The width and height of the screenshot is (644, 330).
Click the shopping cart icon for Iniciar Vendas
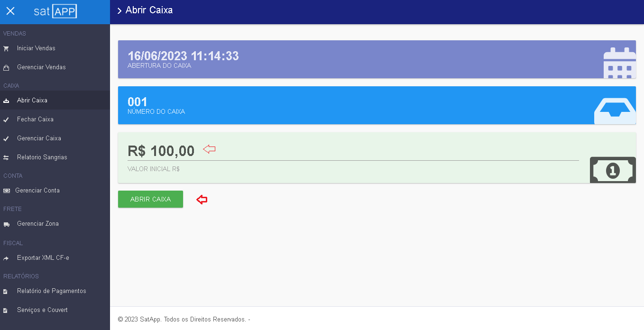6,48
